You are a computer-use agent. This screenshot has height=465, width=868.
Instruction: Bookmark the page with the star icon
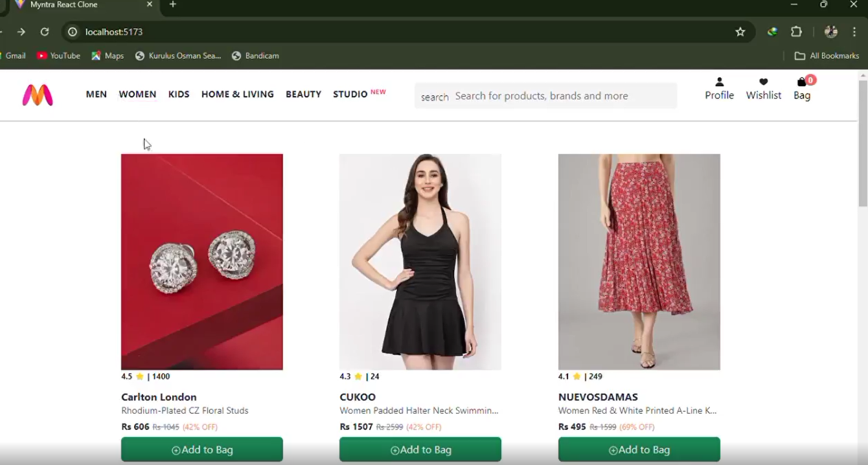pyautogui.click(x=740, y=31)
